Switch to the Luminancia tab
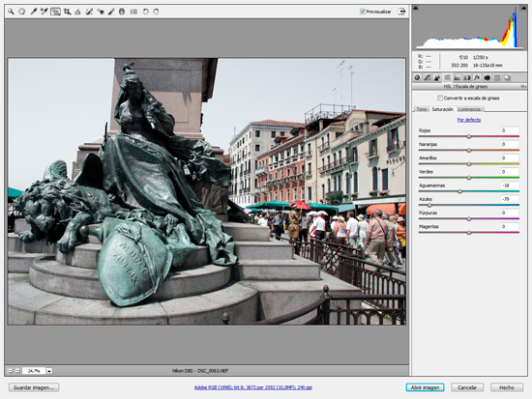Viewport: 532px width, 399px height. [469, 109]
